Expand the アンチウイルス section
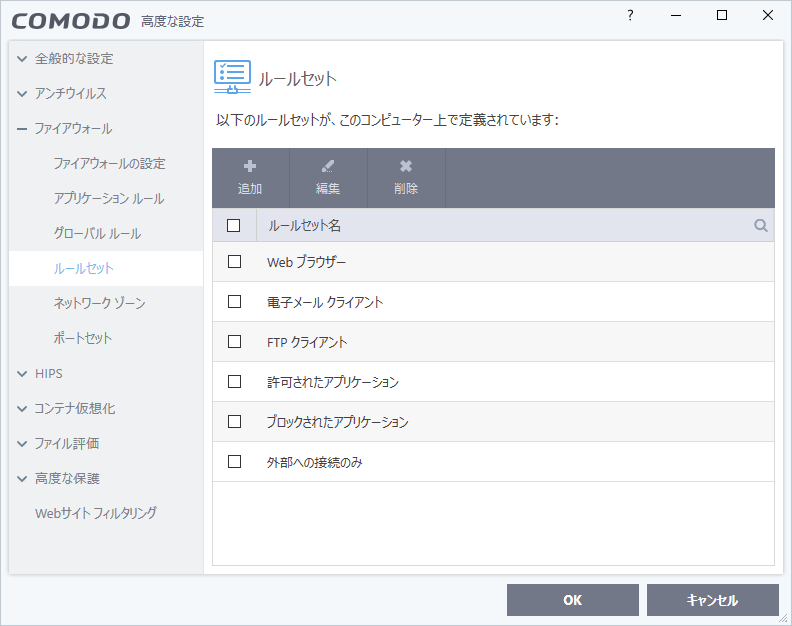The width and height of the screenshot is (792, 626). (x=22, y=94)
